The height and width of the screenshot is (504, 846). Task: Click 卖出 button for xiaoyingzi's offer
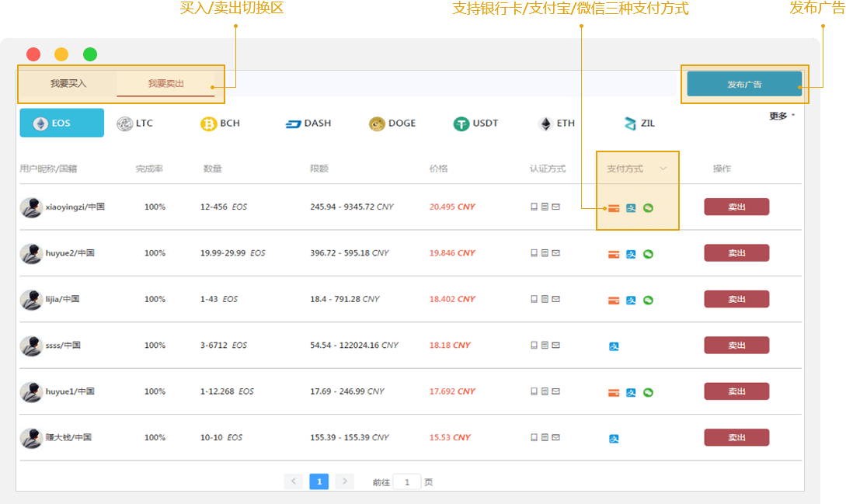point(736,207)
